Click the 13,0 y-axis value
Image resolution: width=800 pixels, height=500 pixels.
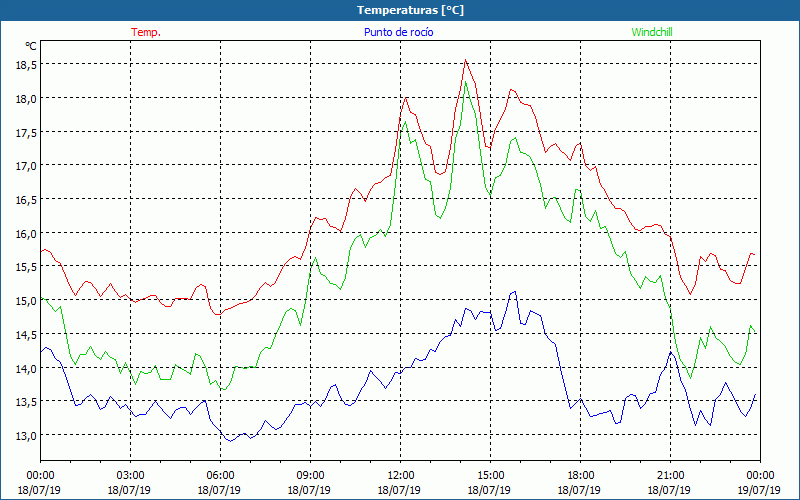click(26, 435)
